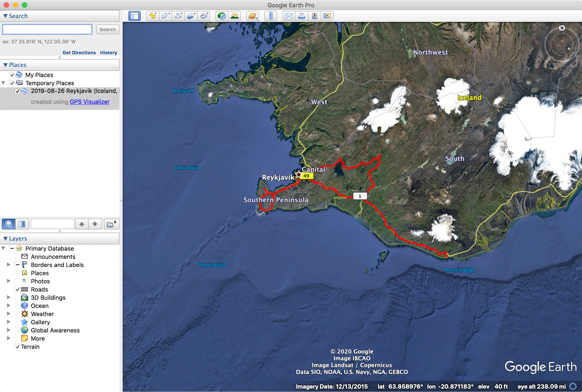Click the Email envelope icon

click(289, 16)
